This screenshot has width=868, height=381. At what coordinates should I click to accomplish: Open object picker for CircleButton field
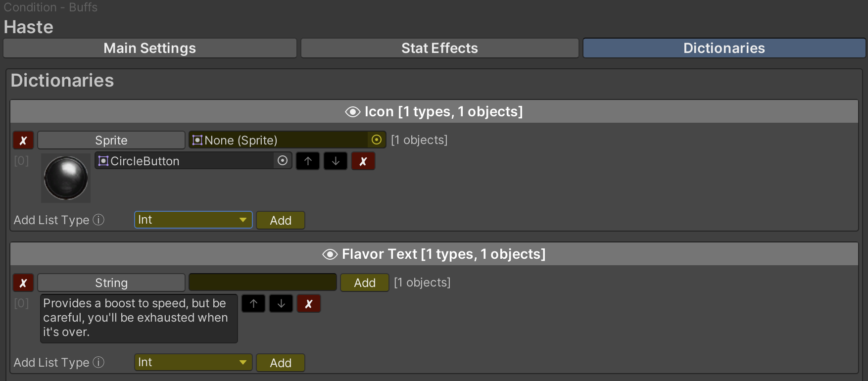click(283, 161)
